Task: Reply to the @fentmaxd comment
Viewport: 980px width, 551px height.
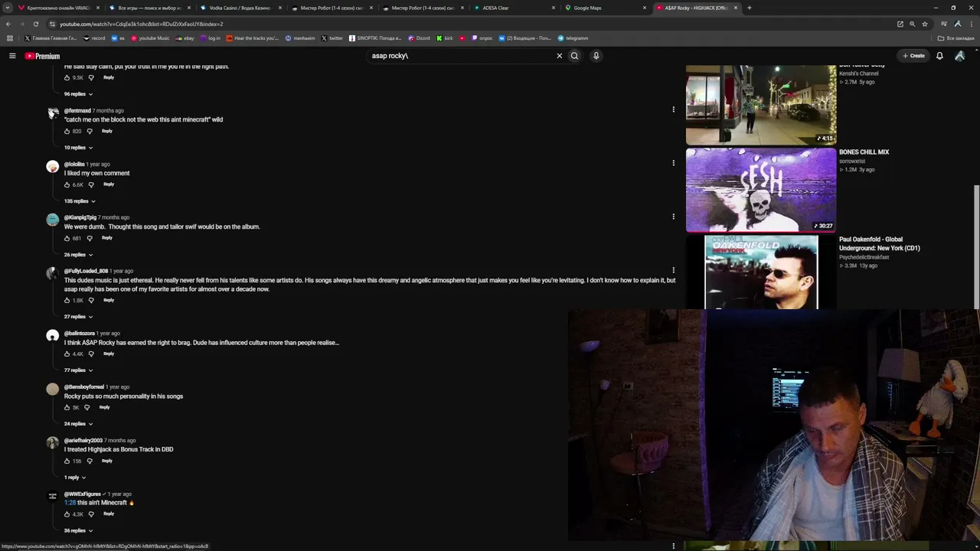Action: (x=107, y=131)
